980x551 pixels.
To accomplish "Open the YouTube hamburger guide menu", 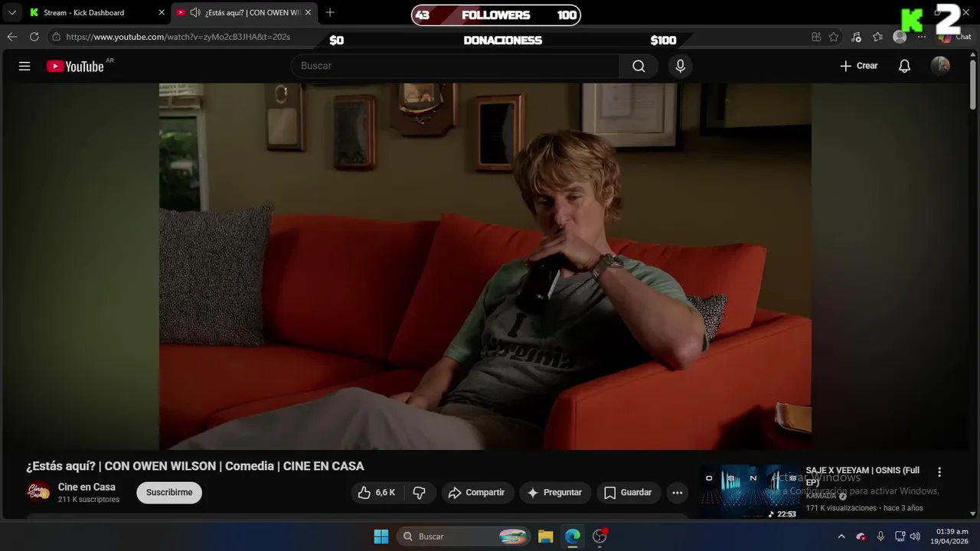I will [24, 66].
